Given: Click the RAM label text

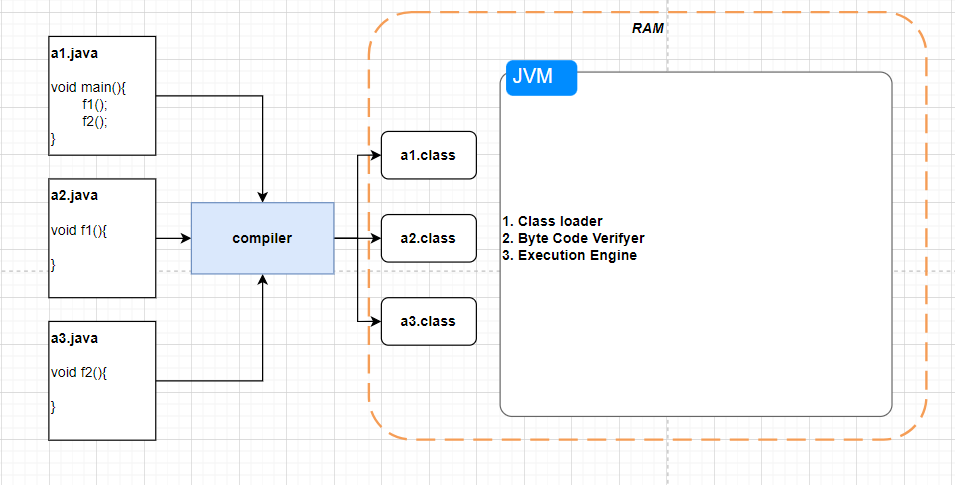Looking at the screenshot, I should [648, 29].
